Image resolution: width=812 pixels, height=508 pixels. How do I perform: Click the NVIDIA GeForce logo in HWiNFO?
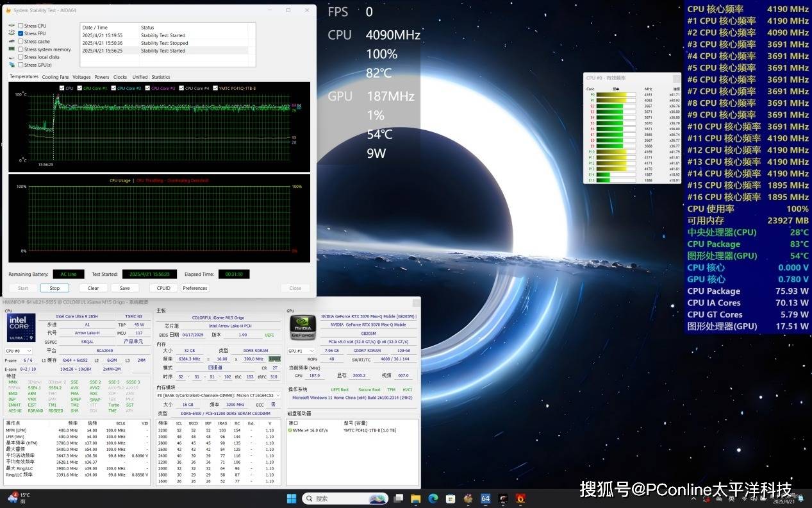click(302, 327)
